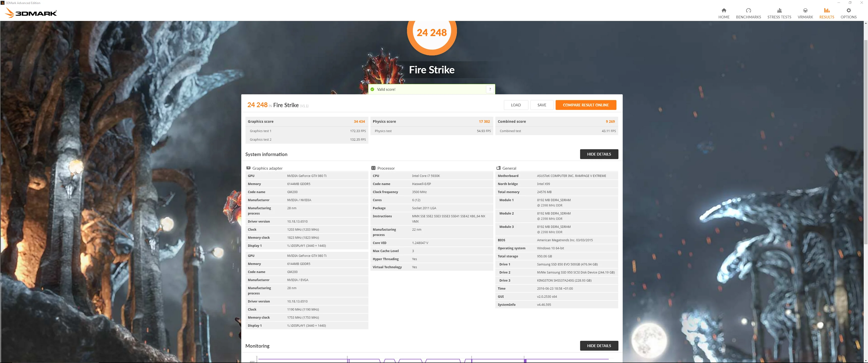Hide details of Monitoring section
Image resolution: width=868 pixels, height=363 pixels.
(599, 346)
